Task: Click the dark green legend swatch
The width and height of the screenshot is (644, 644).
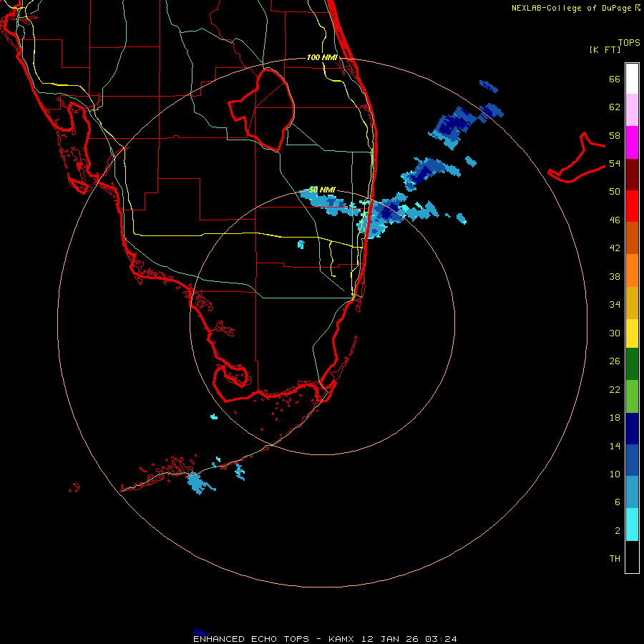Action: click(x=632, y=364)
